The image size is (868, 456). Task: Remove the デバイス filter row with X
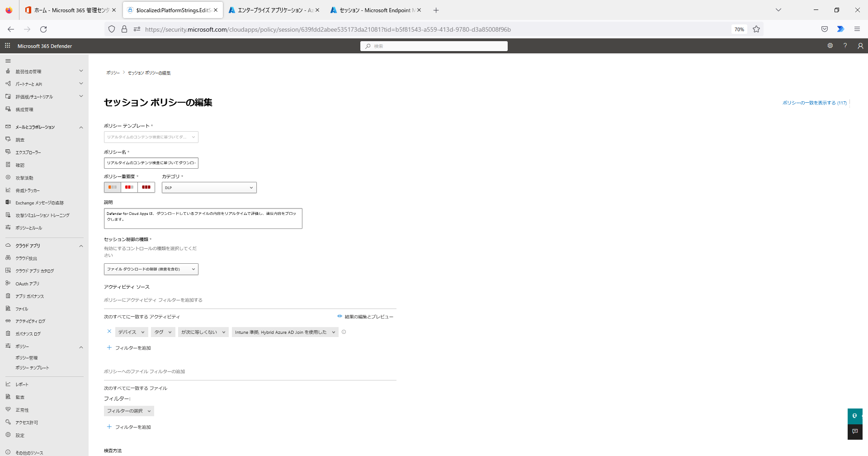pos(109,332)
